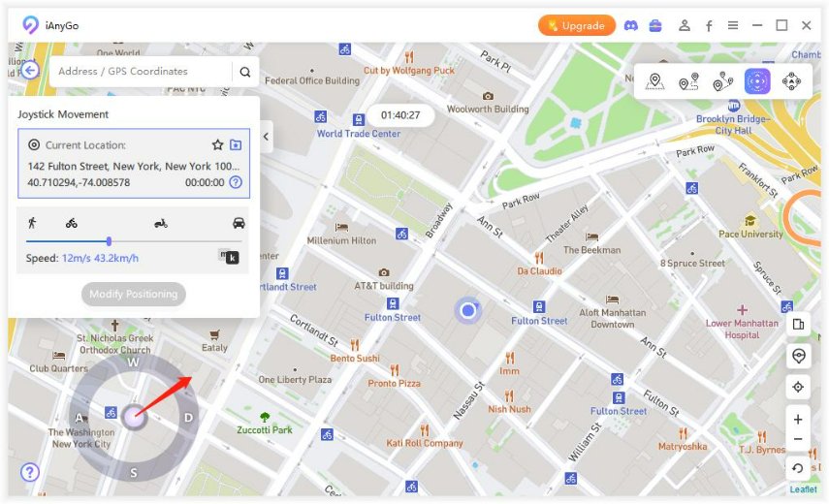Open the user account menu
829x504 pixels.
(685, 26)
